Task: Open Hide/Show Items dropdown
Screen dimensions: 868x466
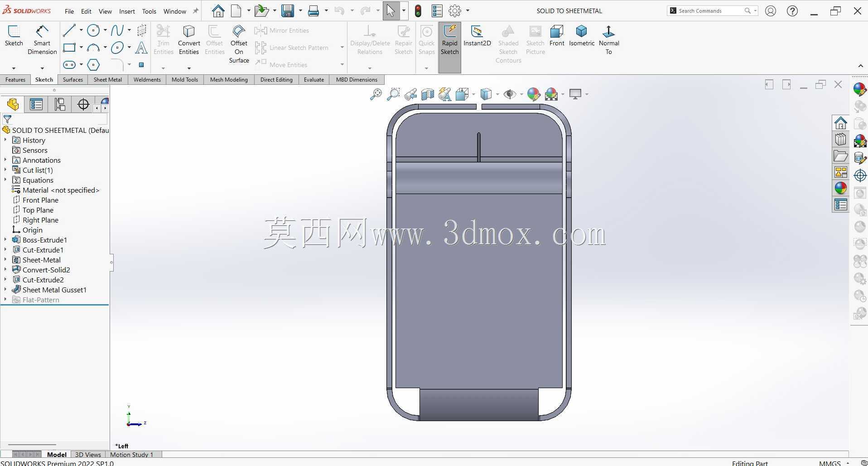Action: 521,94
